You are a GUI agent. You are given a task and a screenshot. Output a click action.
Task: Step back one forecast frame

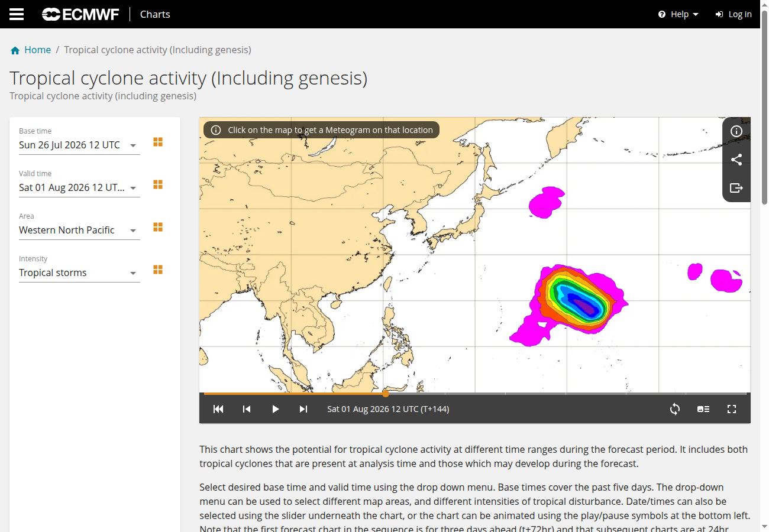pos(247,409)
